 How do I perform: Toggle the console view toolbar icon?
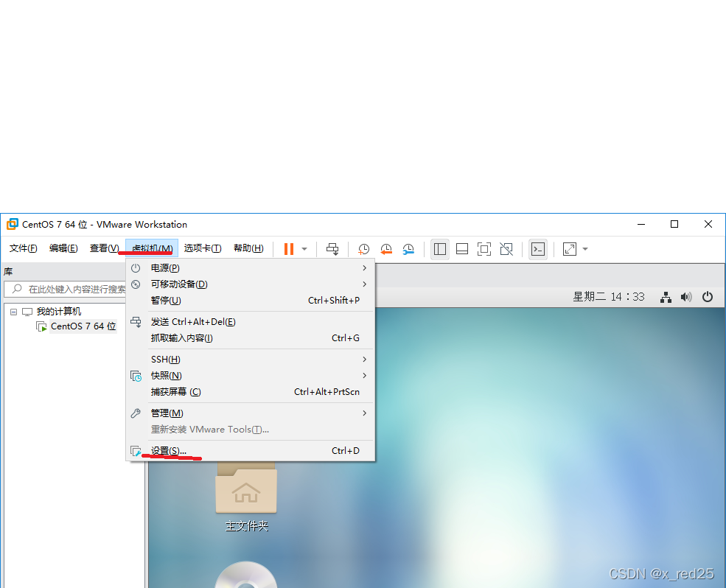tap(538, 249)
